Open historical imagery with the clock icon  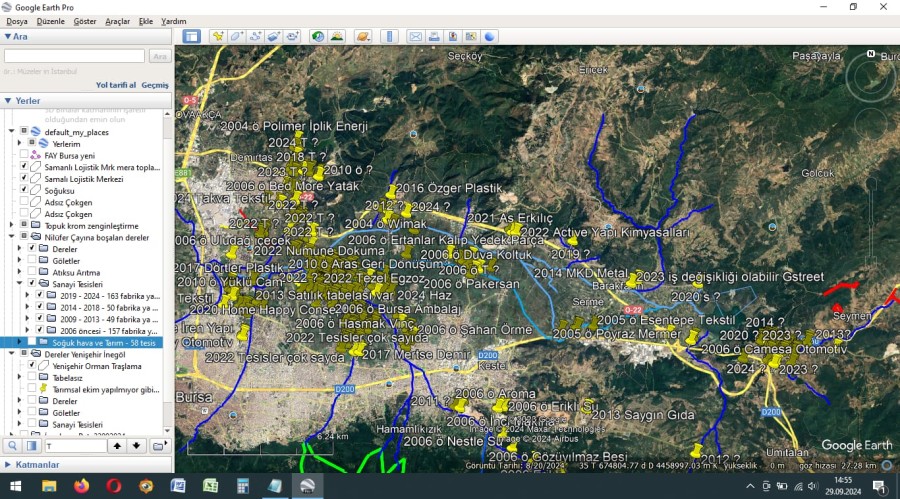point(318,37)
